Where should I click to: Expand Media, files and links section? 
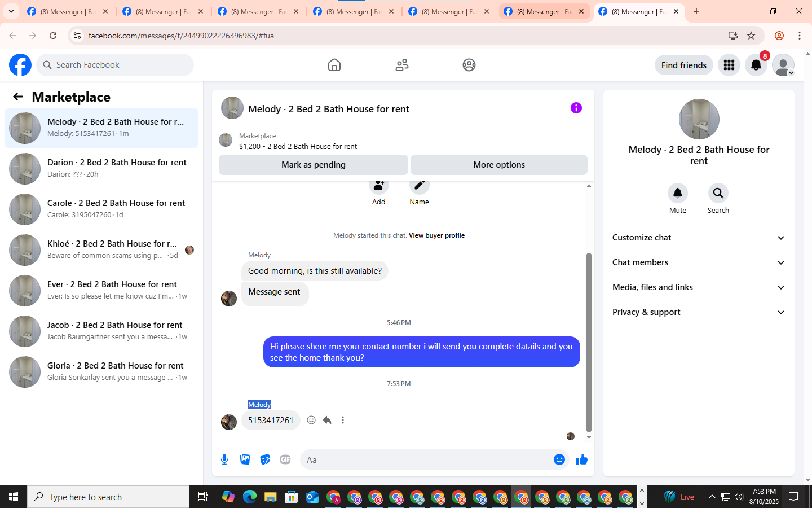(699, 287)
